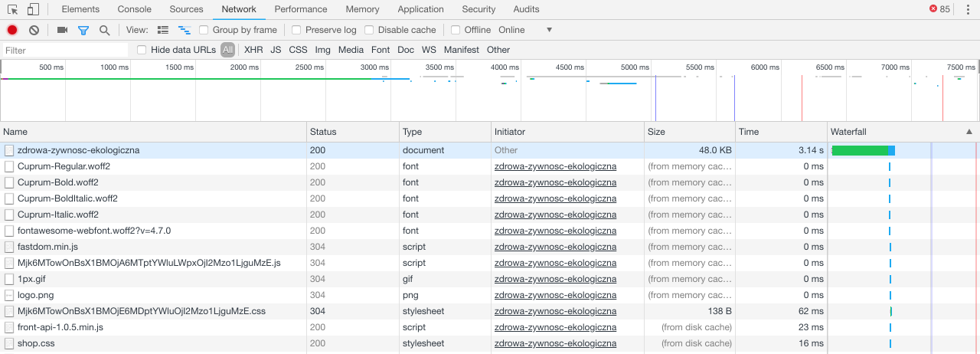Open the Sources tab
This screenshot has width=980, height=354.
(x=186, y=9)
